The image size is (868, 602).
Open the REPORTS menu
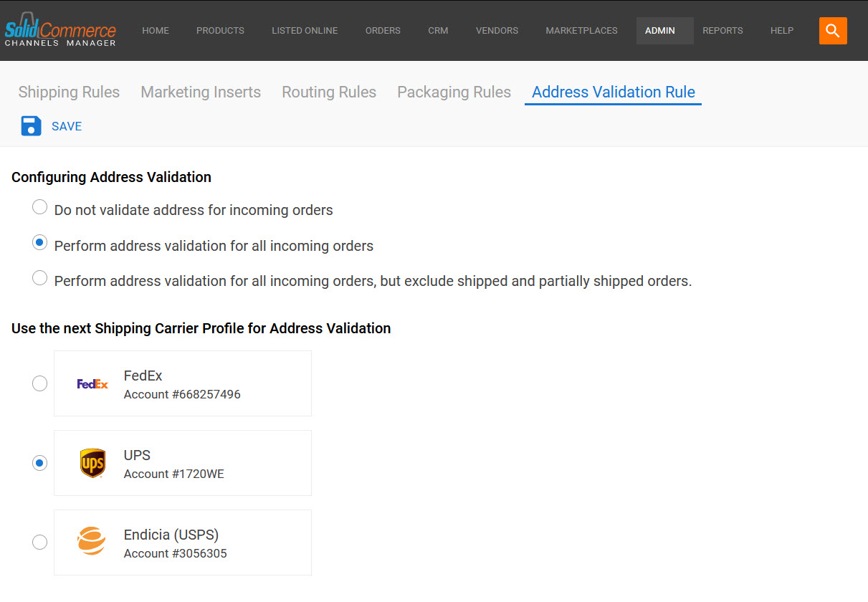tap(722, 31)
